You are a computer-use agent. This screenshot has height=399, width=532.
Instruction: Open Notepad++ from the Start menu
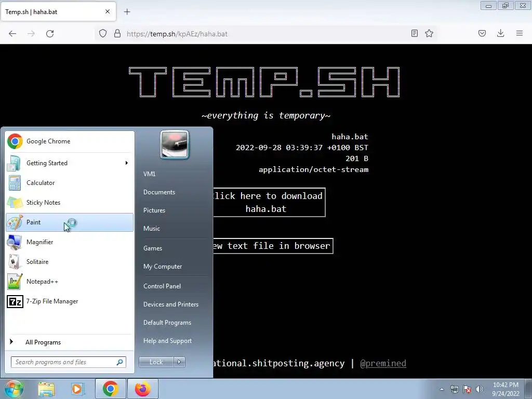[x=70, y=281]
